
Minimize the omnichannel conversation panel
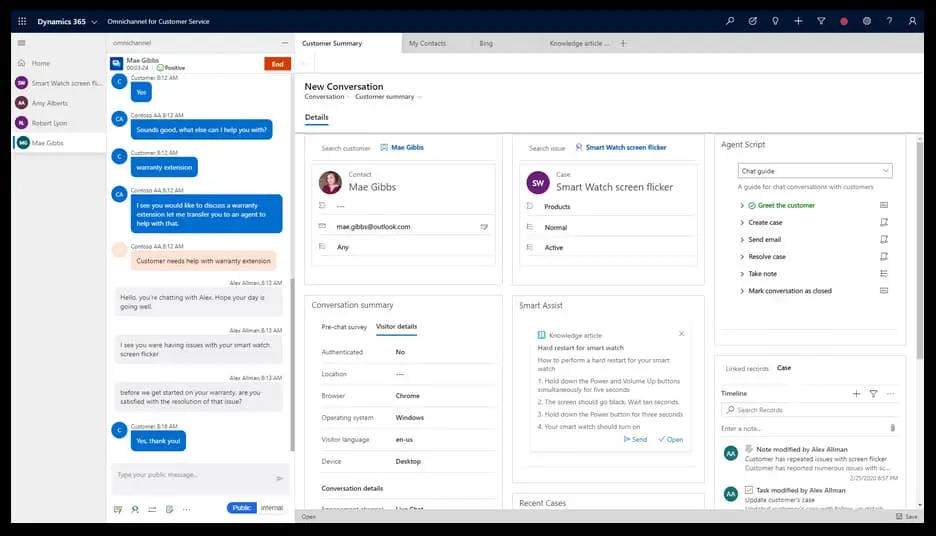click(x=285, y=43)
